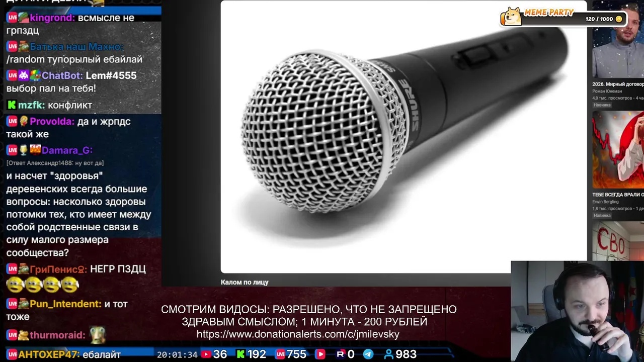Viewport: 644px width, 362px height.
Task: Click username АНТОХЕР47 in bottom chat line
Action: pos(49,354)
